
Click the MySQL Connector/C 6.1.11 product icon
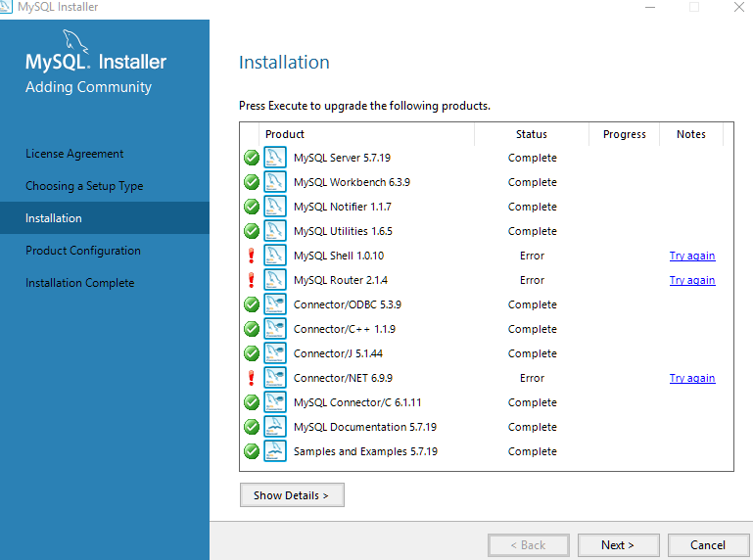[x=275, y=402]
